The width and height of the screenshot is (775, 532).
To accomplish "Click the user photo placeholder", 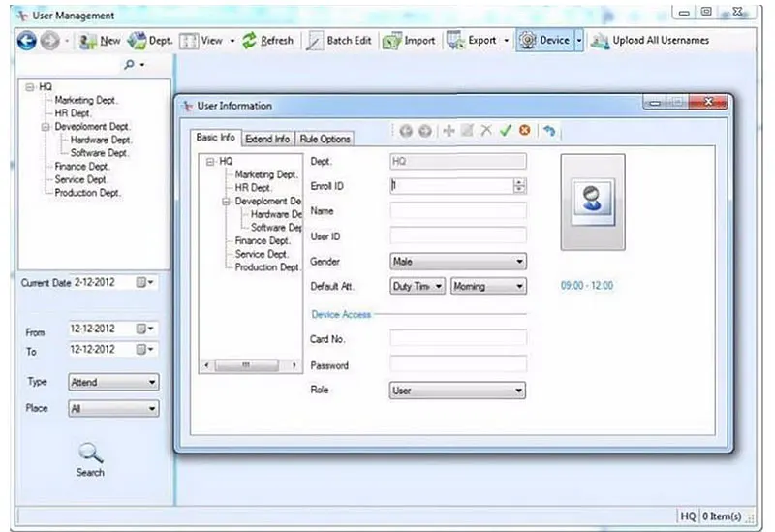I will point(593,202).
